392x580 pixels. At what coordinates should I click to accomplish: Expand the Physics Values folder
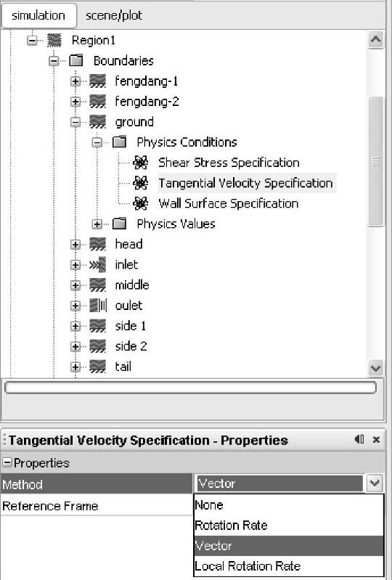97,224
